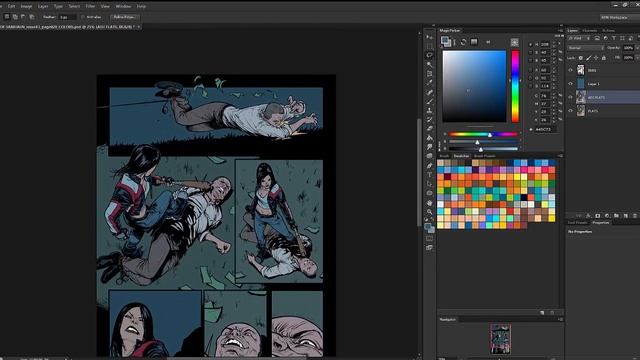640x360 pixels.
Task: Hide the bottom FLATS layer
Action: tap(571, 111)
